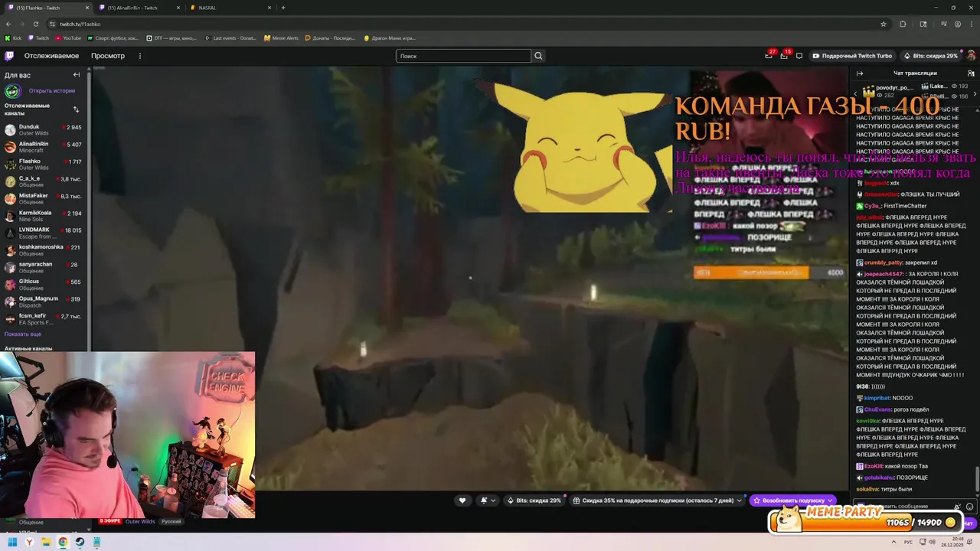Open Meme Alerts bookmark

click(x=281, y=37)
